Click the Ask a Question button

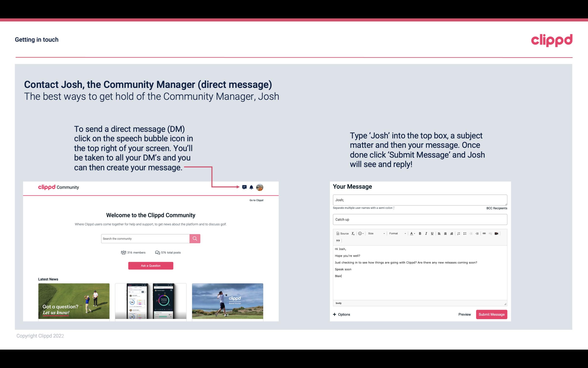click(151, 265)
